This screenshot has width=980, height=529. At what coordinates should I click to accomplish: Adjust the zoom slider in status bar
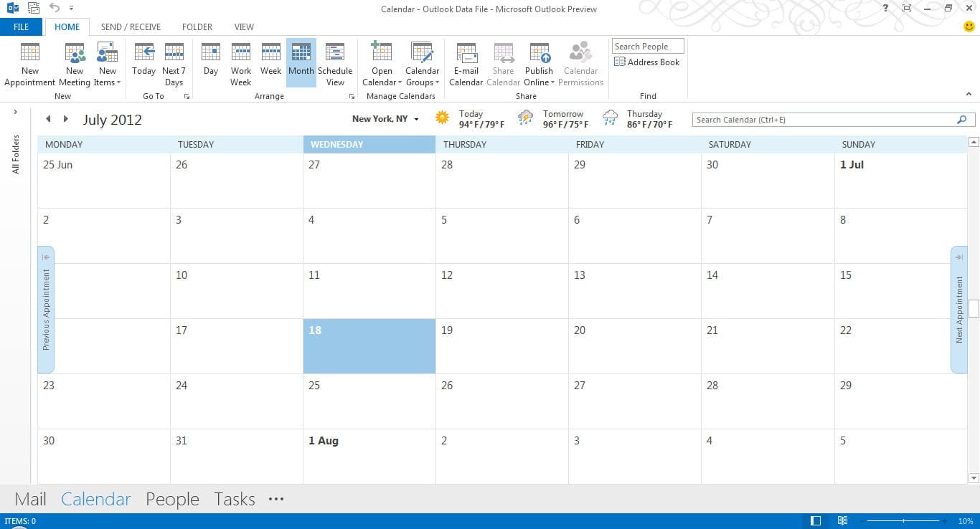[903, 521]
